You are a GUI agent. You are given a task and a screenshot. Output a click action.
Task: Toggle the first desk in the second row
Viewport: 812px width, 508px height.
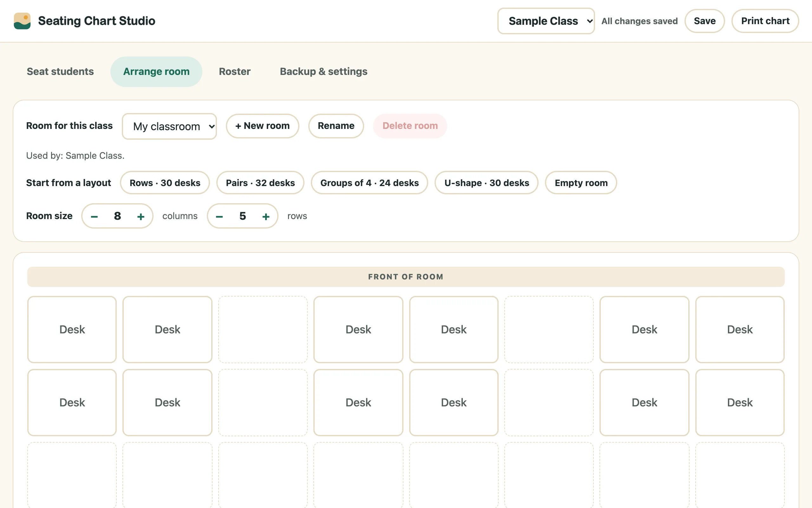[72, 403]
